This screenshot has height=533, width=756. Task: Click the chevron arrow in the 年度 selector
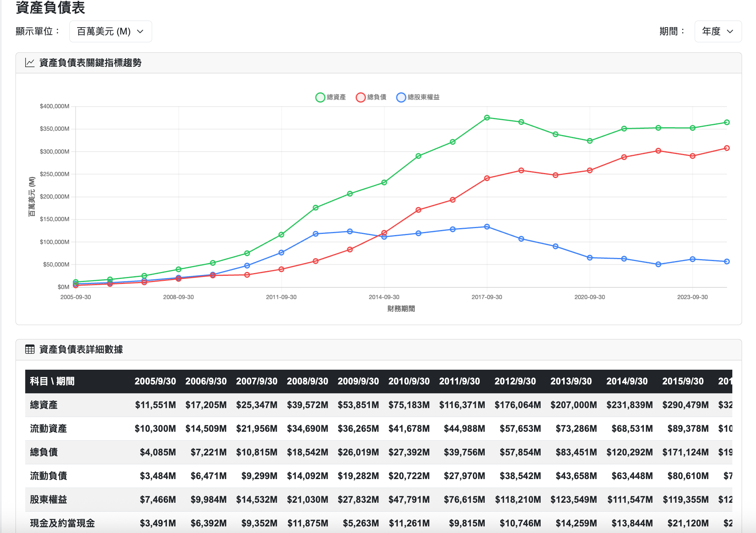[730, 31]
